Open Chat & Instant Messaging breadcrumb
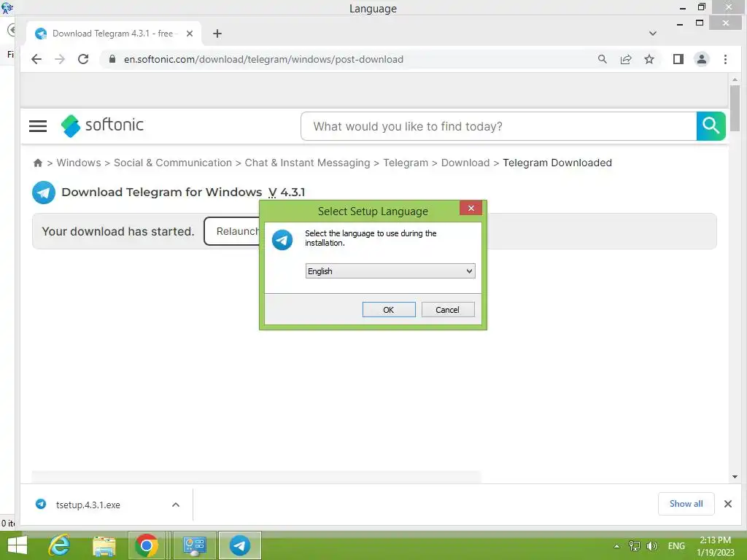The height and width of the screenshot is (560, 747). coord(307,163)
